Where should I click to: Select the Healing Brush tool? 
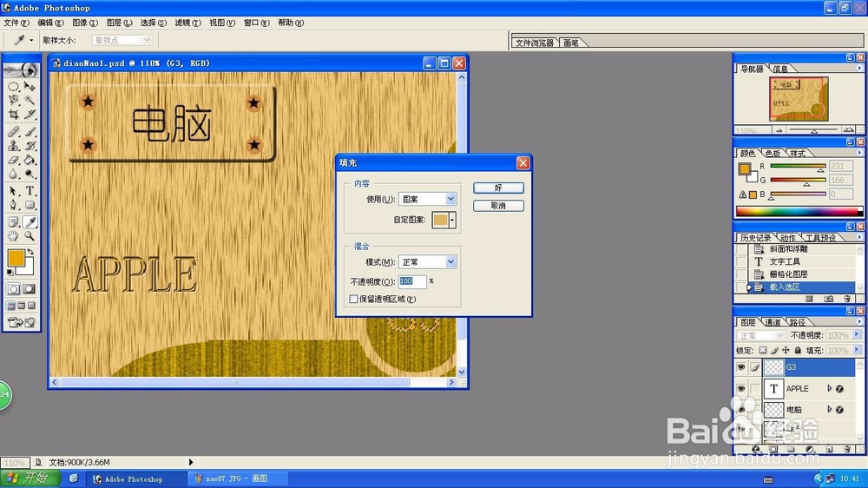click(x=13, y=132)
